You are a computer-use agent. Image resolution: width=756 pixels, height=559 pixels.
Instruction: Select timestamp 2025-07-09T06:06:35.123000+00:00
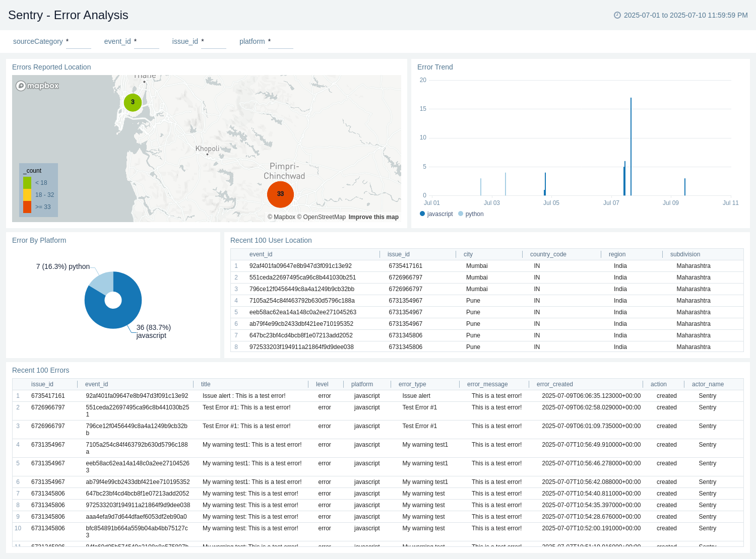(x=591, y=396)
